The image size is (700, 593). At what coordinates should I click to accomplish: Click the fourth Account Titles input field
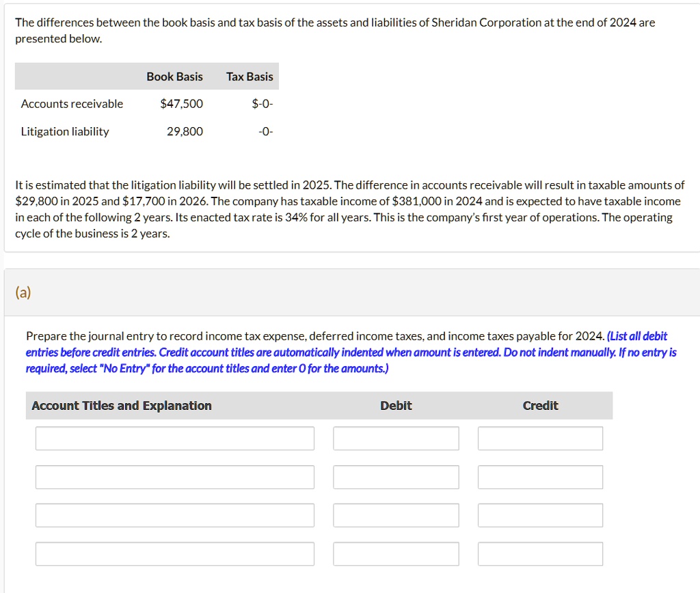[174, 553]
